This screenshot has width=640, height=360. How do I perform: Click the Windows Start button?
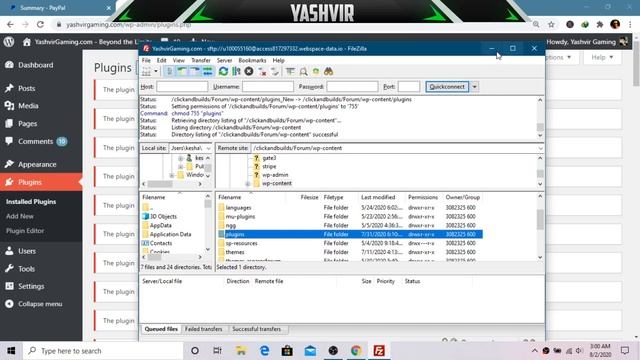11,351
